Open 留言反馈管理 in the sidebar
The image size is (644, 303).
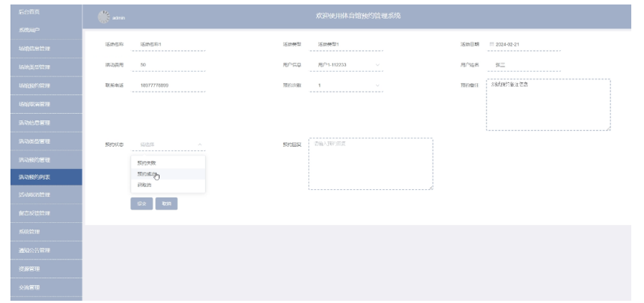(46, 213)
